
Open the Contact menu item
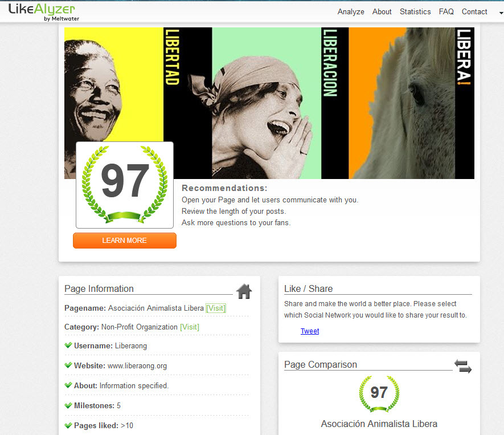474,11
